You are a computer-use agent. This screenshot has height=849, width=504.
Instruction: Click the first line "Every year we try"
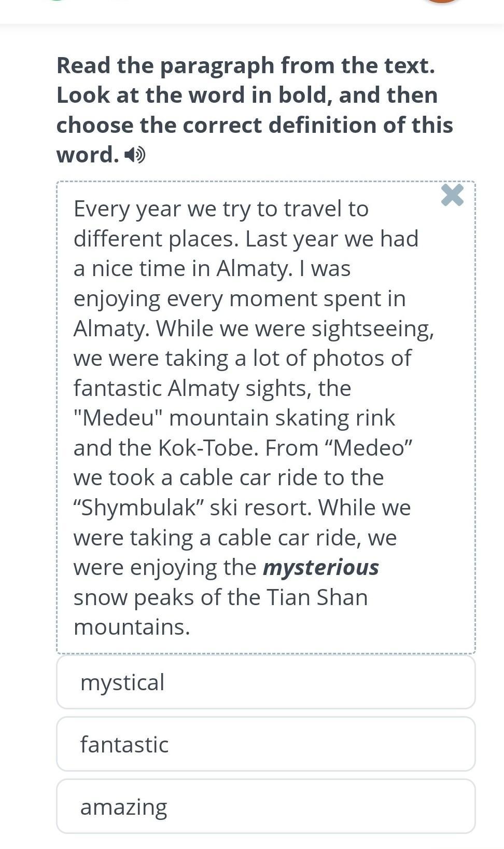tap(221, 209)
